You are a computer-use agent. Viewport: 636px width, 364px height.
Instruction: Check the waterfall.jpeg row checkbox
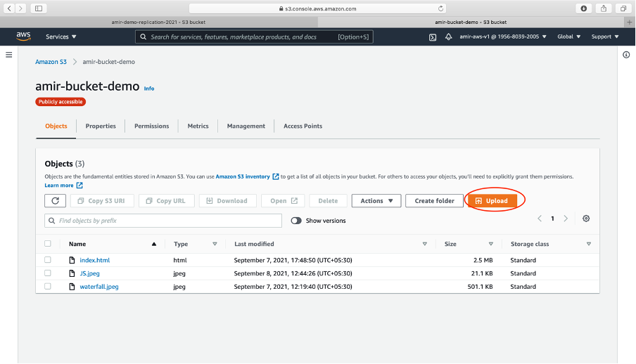pyautogui.click(x=48, y=286)
